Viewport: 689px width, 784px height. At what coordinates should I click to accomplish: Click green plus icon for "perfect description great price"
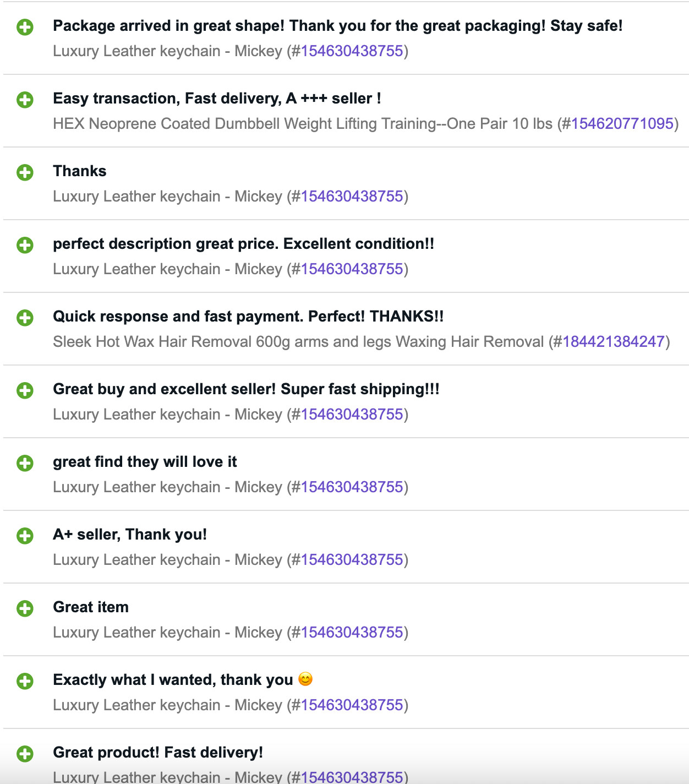pyautogui.click(x=25, y=245)
